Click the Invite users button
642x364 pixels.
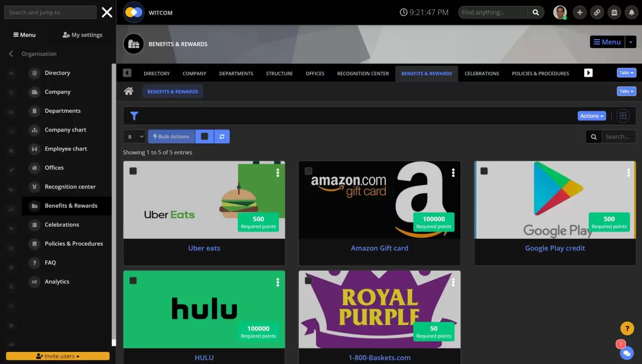(x=58, y=356)
